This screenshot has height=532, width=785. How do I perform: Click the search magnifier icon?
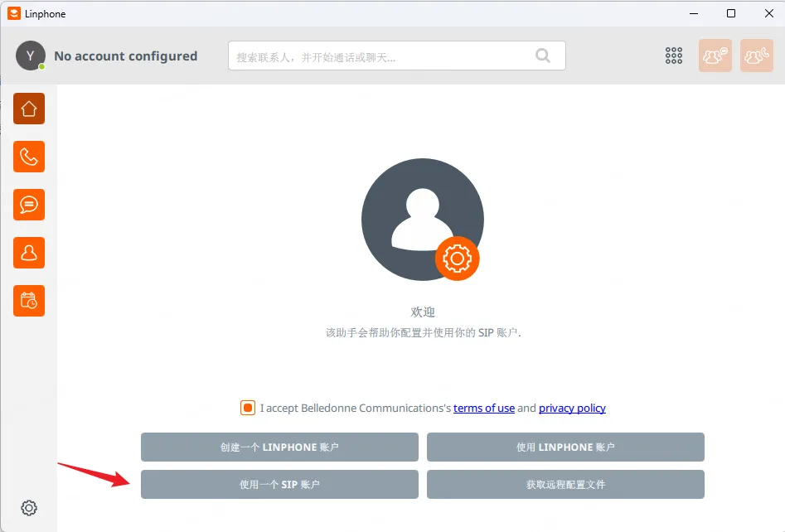click(x=543, y=55)
